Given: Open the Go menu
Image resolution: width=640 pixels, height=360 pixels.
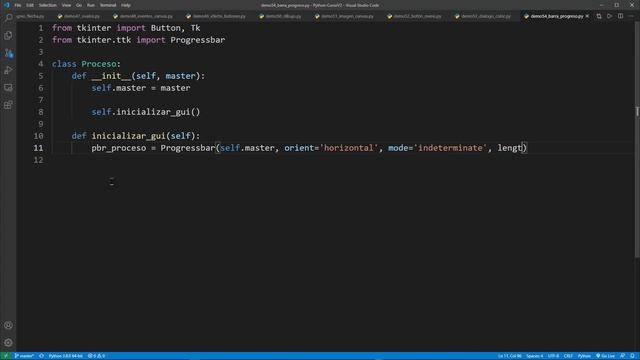Looking at the screenshot, I should coord(79,5).
